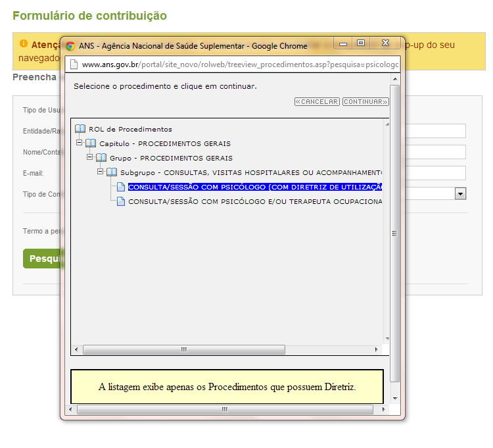Viewport: 493px width, 448px height.
Task: Click the Grupo book icon
Action: click(101, 158)
